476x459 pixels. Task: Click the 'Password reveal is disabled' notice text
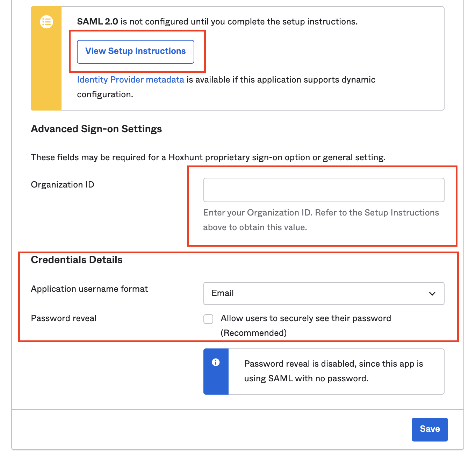tap(333, 371)
